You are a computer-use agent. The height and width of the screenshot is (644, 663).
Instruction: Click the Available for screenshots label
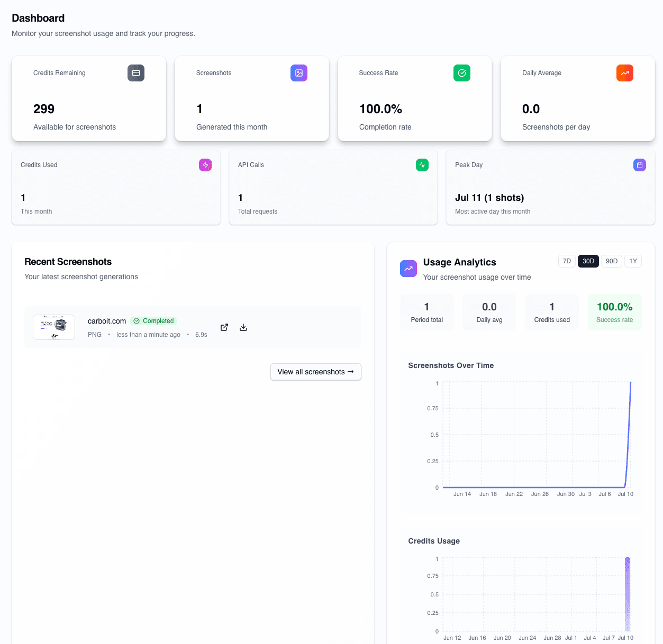coord(75,127)
